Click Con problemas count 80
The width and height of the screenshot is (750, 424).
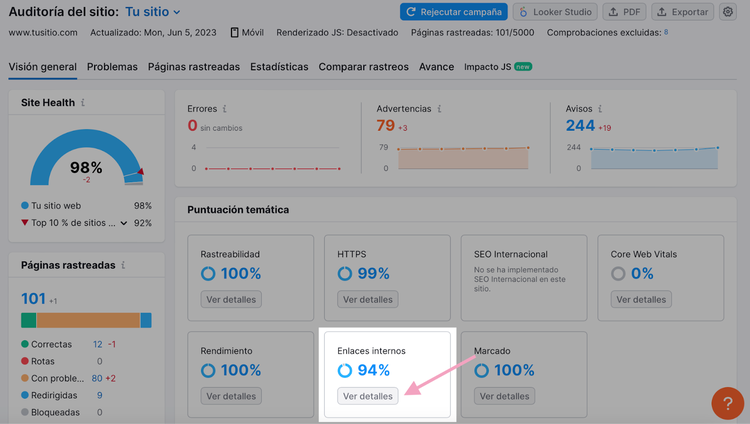(97, 379)
